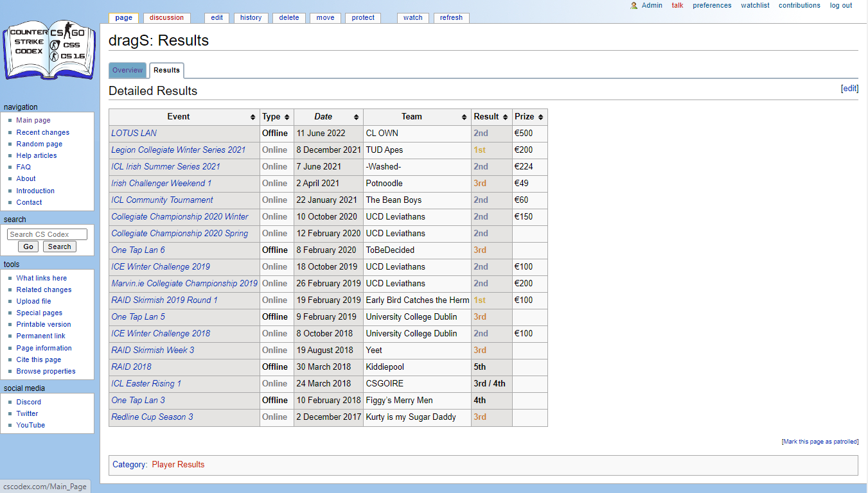
Task: Sort table by Team column arrows
Action: pyautogui.click(x=464, y=117)
